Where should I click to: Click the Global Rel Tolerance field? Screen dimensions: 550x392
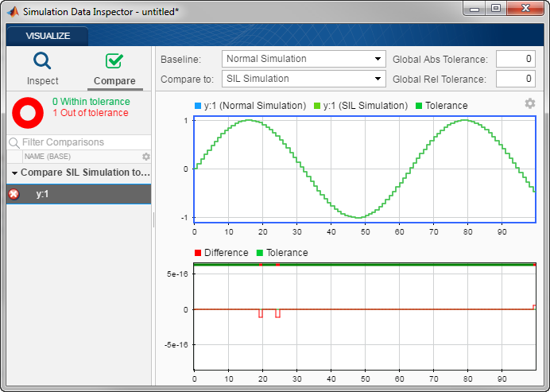click(515, 79)
